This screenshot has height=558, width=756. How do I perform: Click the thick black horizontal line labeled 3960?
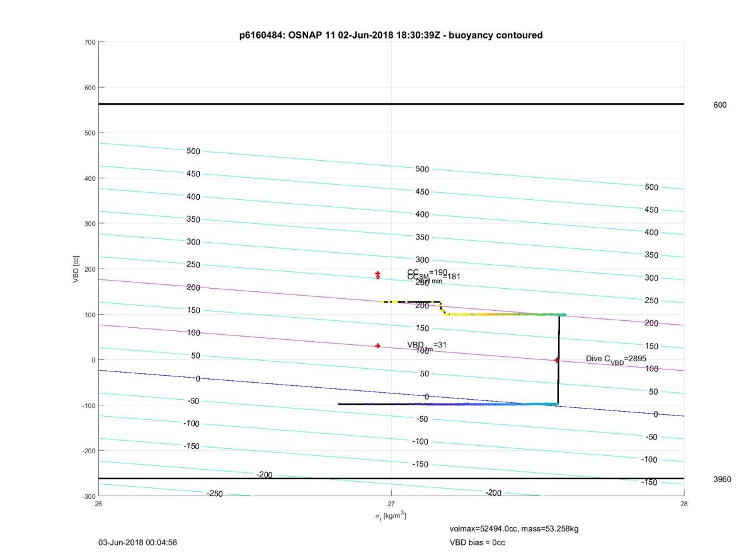[x=391, y=479]
